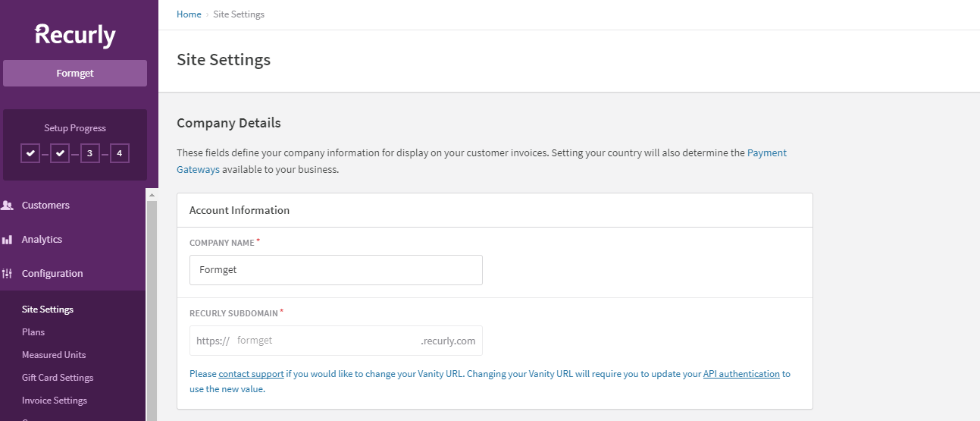This screenshot has width=980, height=421.
Task: Open the API authentication link
Action: [x=741, y=374]
